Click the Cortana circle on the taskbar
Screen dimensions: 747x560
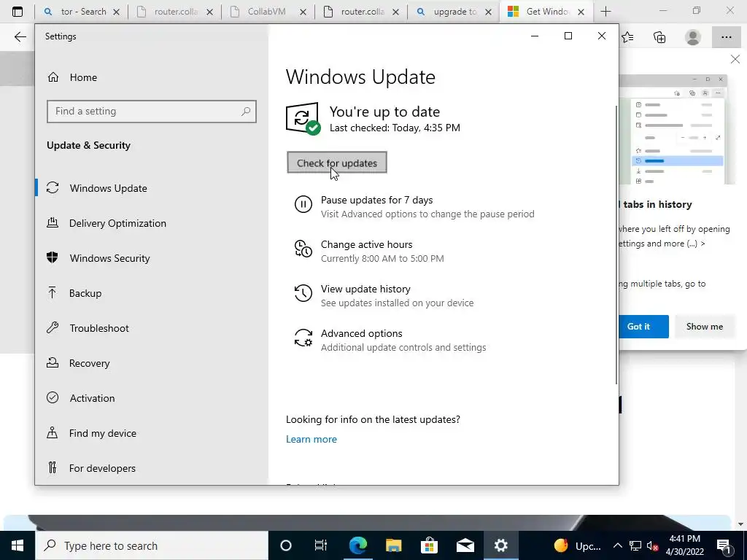pyautogui.click(x=285, y=545)
